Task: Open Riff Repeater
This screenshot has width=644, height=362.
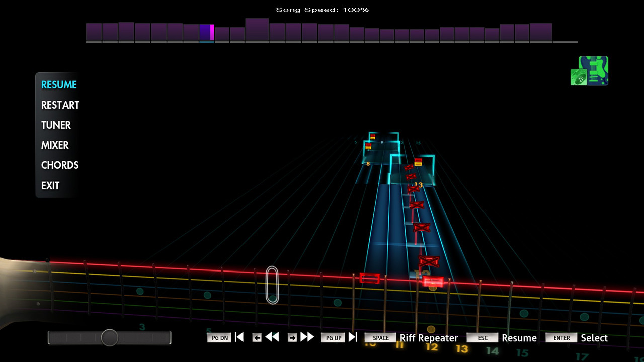Action: 429,338
